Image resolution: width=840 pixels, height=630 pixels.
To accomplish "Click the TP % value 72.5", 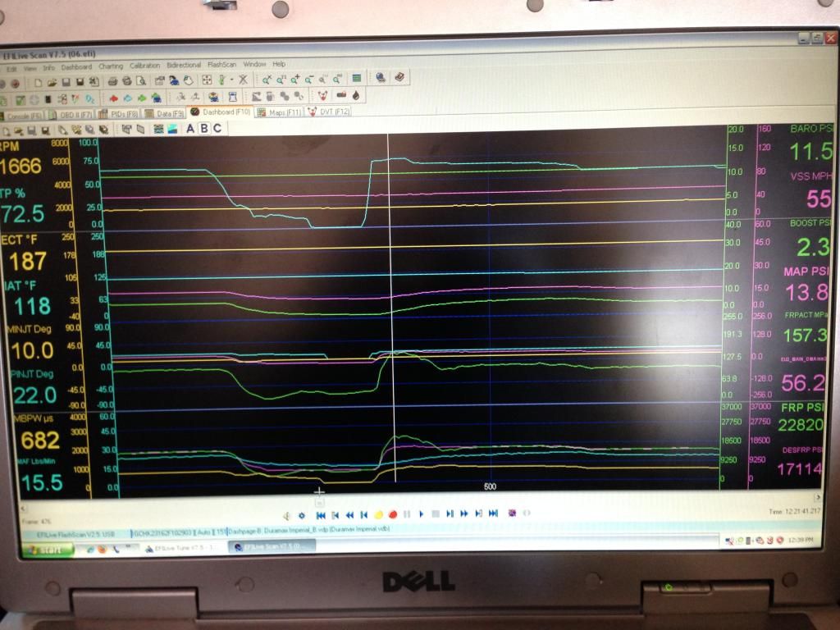I will pyautogui.click(x=22, y=214).
